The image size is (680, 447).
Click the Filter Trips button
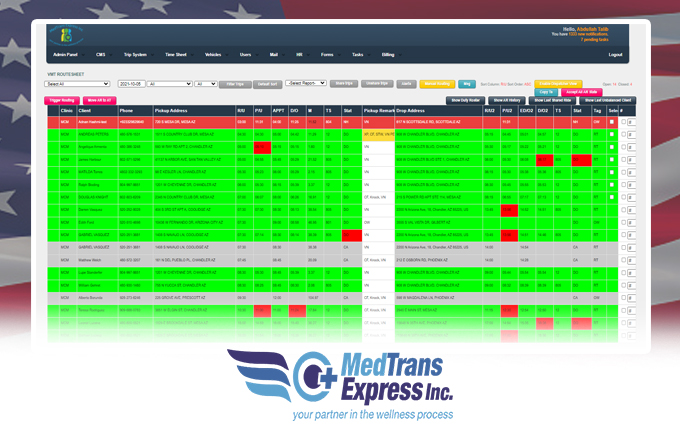[235, 84]
